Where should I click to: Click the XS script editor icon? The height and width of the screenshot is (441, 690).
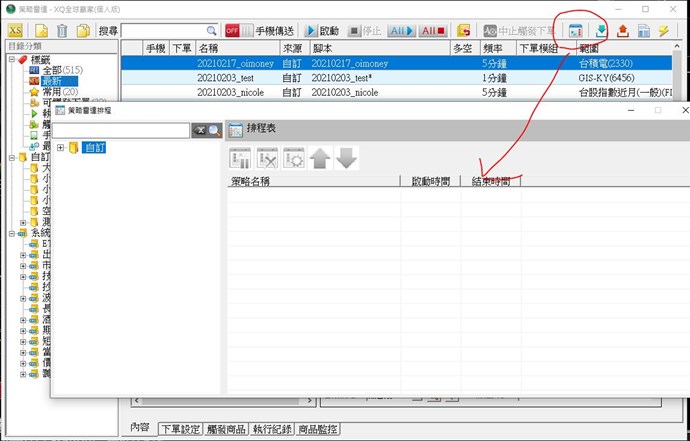[x=15, y=31]
